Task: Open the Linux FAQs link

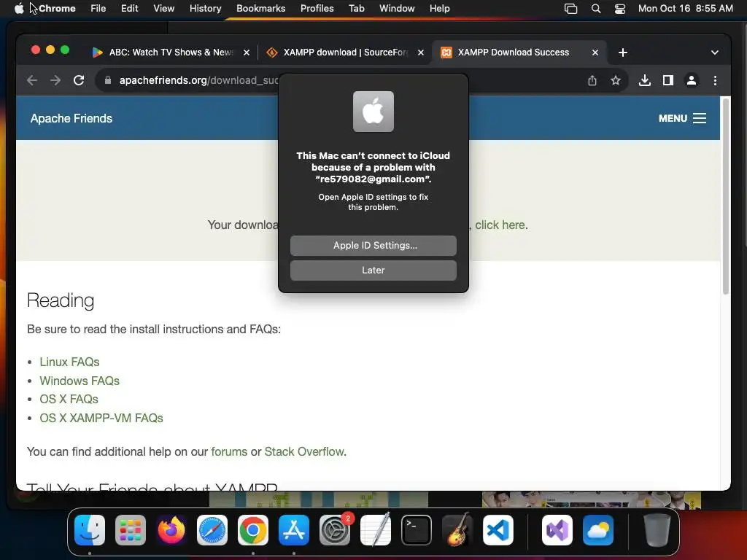Action: point(69,362)
